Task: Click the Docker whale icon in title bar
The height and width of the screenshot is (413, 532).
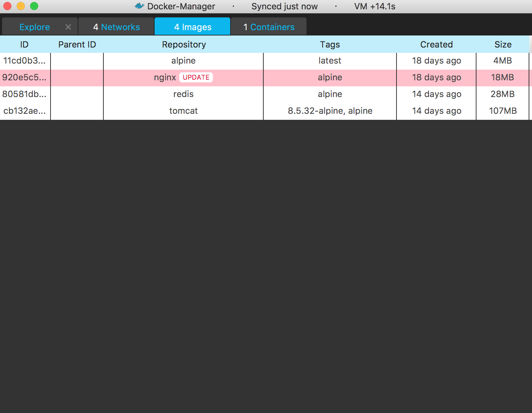Action: point(139,6)
